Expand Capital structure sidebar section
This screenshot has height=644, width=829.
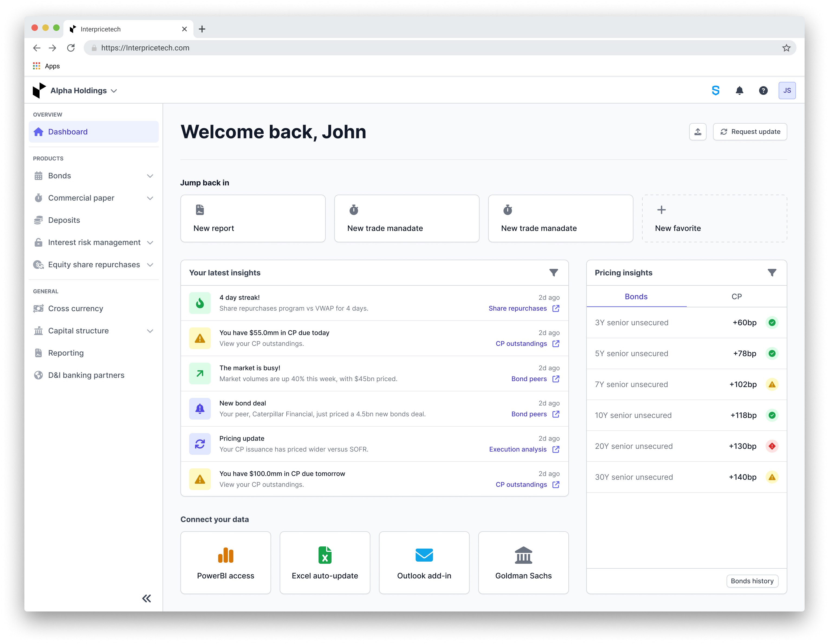tap(150, 331)
